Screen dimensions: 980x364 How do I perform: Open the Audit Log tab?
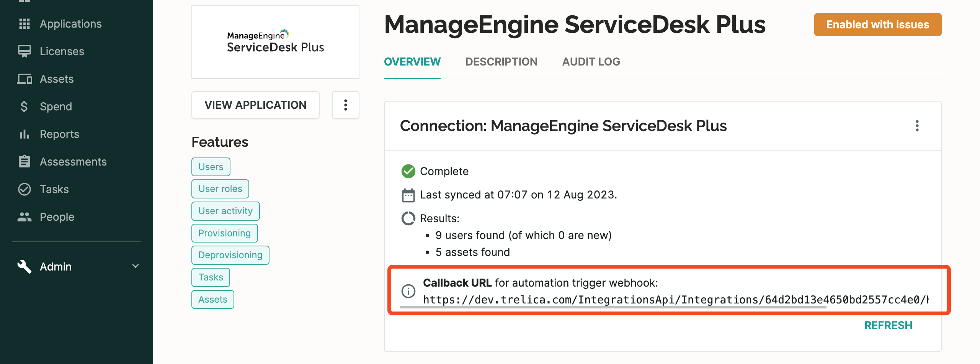coord(591,62)
